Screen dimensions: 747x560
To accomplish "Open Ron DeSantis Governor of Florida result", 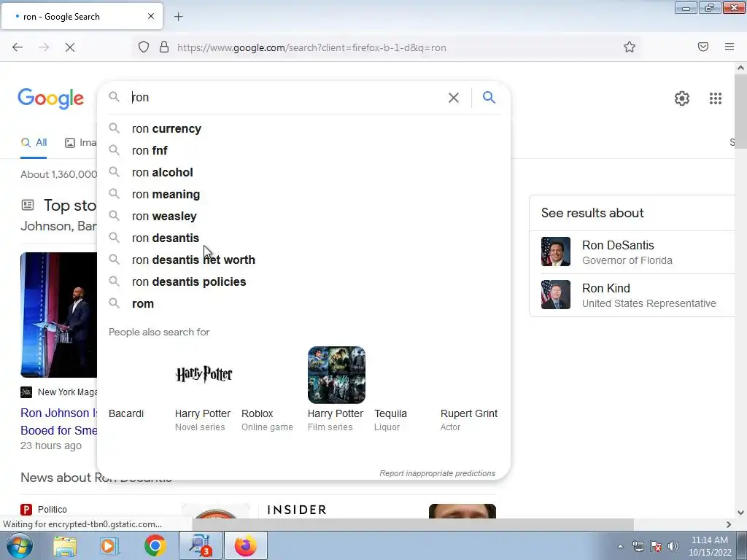I will 632,252.
